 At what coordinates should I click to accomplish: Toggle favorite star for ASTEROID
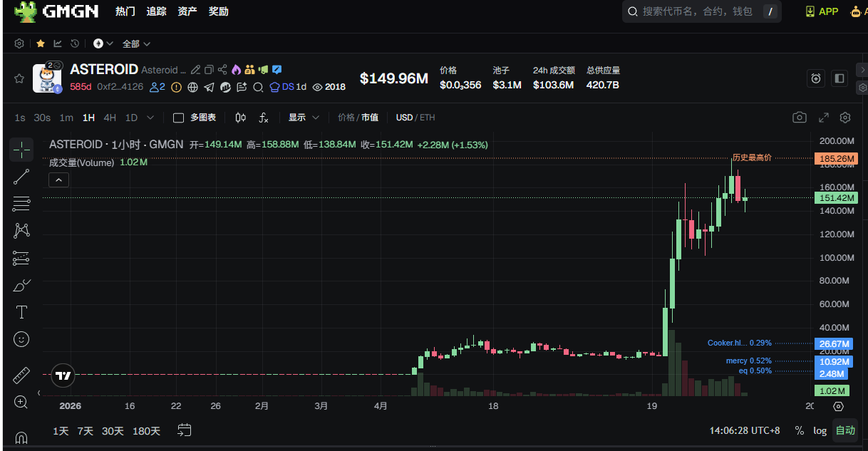click(x=19, y=78)
